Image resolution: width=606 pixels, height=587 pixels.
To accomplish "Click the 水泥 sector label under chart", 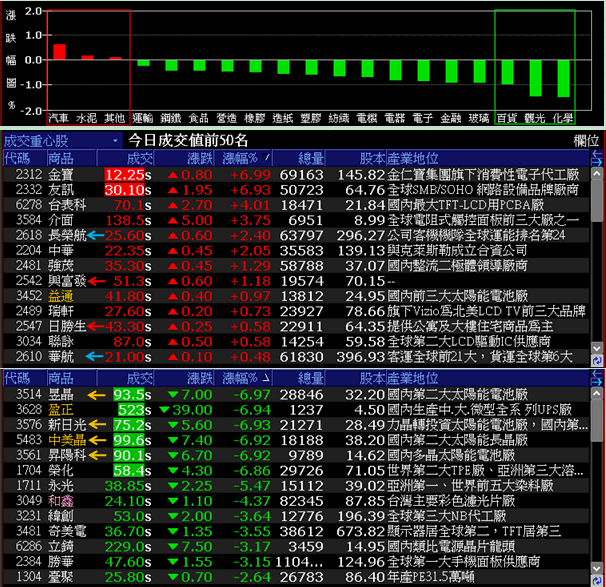I will click(x=86, y=118).
